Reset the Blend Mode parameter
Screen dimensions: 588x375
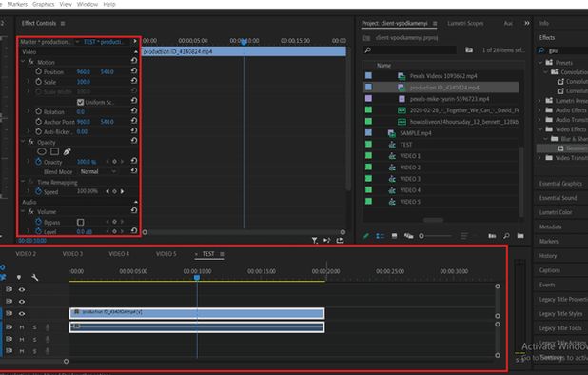[x=134, y=170]
